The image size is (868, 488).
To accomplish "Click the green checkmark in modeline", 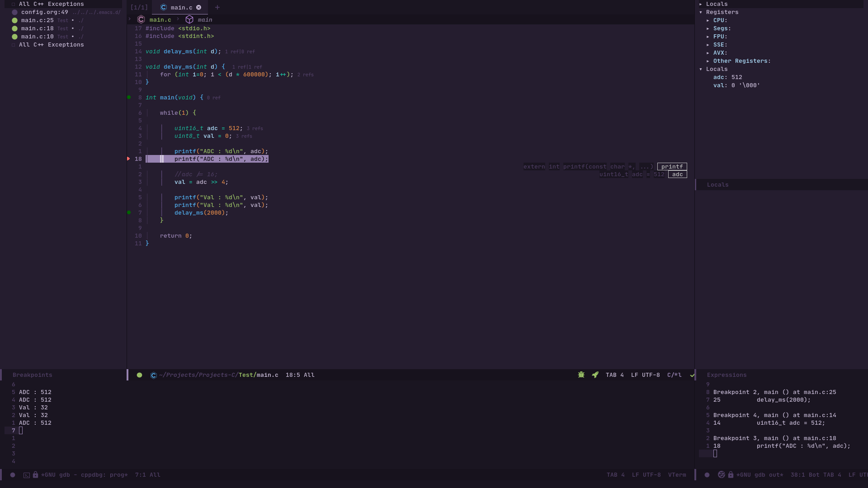I will 692,375.
